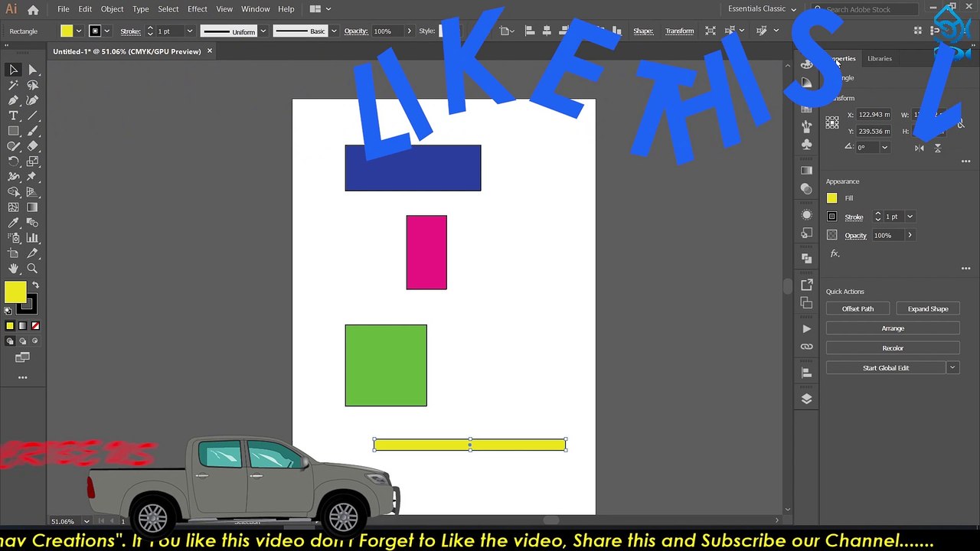Select the Eraser tool
Image resolution: width=980 pixels, height=551 pixels.
tap(32, 146)
